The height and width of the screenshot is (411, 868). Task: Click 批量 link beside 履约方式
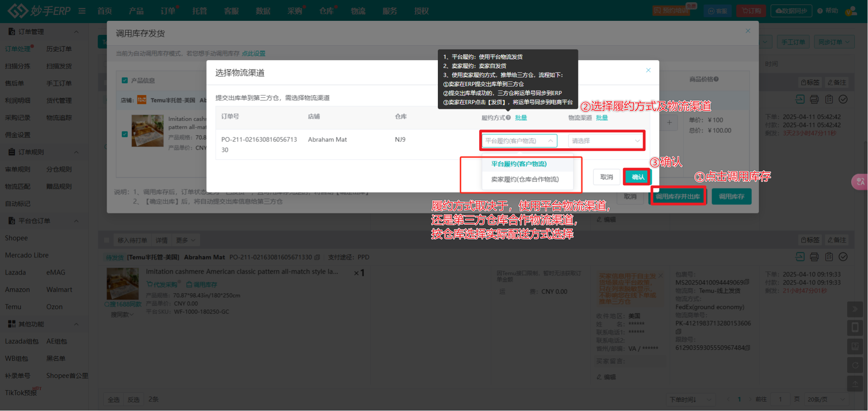(x=521, y=118)
